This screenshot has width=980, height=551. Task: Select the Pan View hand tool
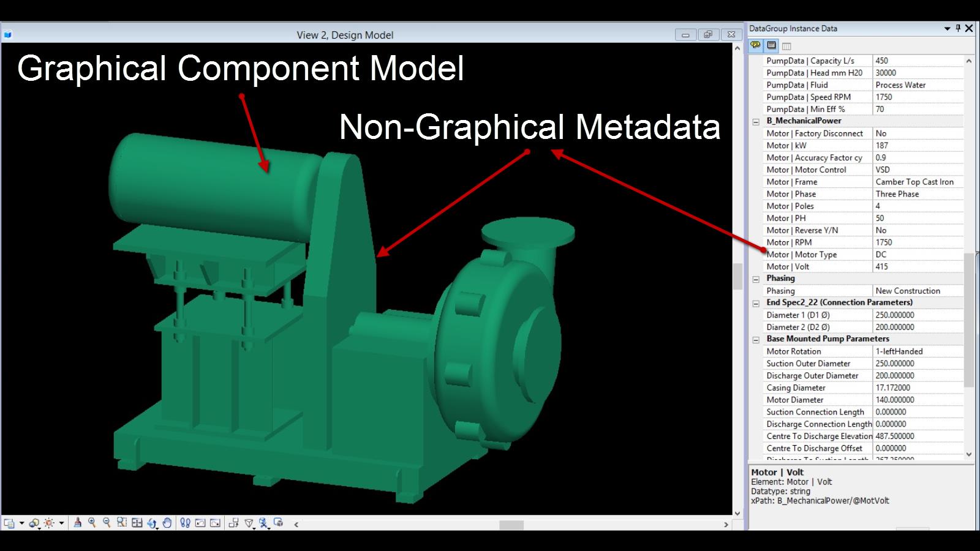point(167,523)
